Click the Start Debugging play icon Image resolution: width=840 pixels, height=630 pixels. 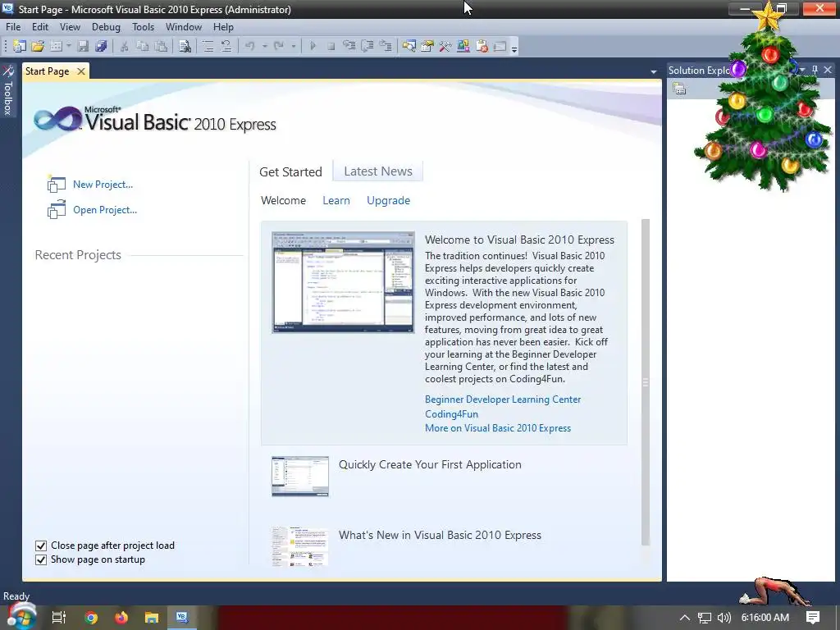(313, 46)
